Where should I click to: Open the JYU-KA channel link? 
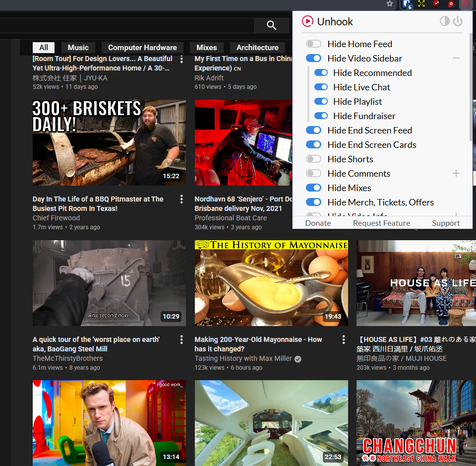pyautogui.click(x=70, y=78)
